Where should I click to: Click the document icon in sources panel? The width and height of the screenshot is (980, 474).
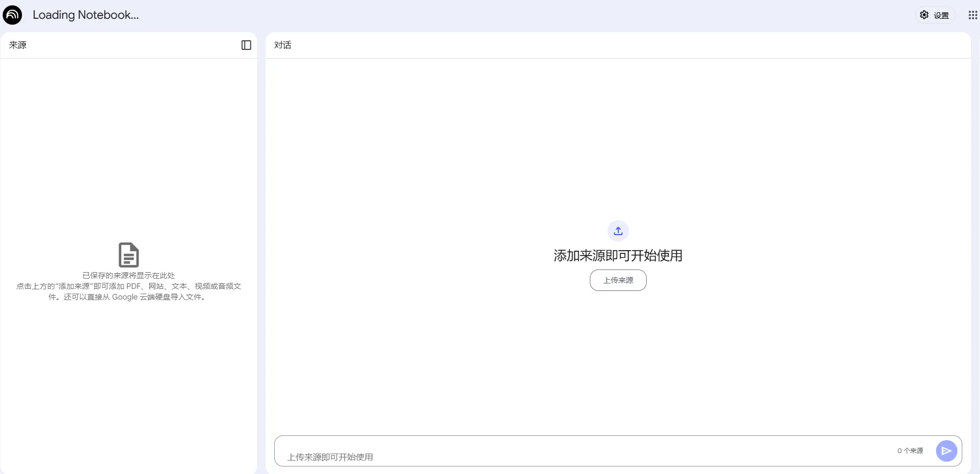coord(129,255)
